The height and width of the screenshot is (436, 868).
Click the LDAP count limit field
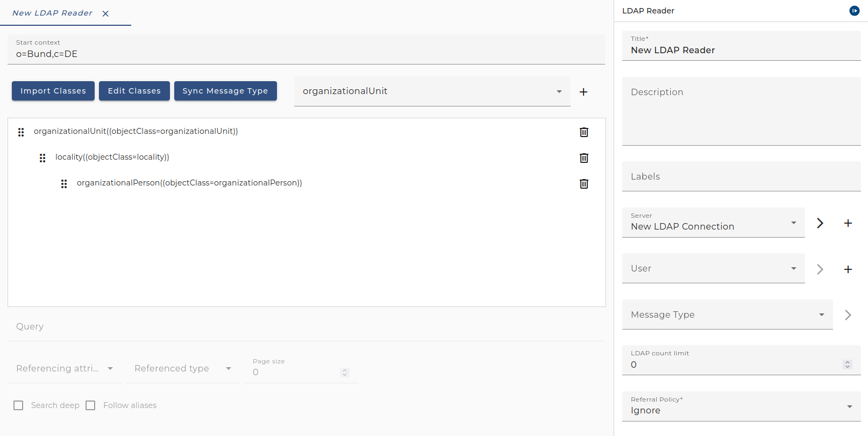tap(742, 360)
